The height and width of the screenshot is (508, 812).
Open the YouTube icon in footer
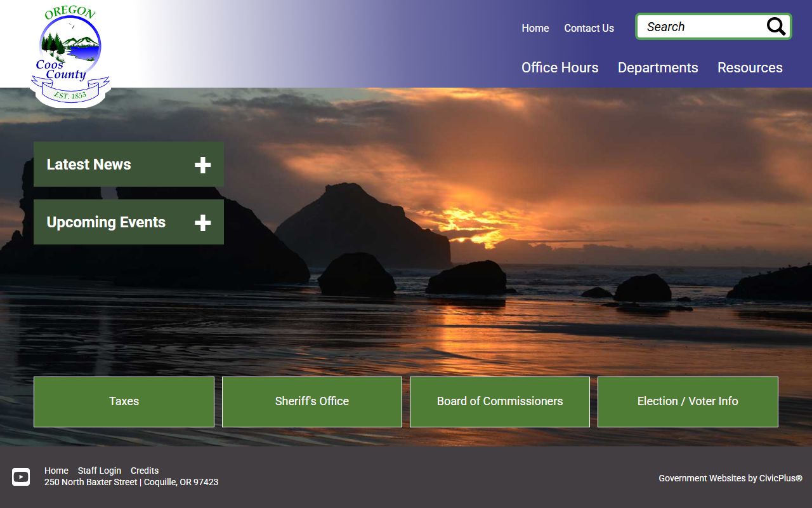tap(21, 476)
